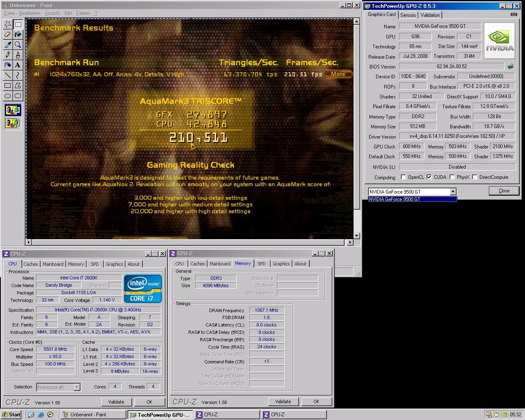Enable the OpenCL checkbox in GPU-Z

(403, 177)
